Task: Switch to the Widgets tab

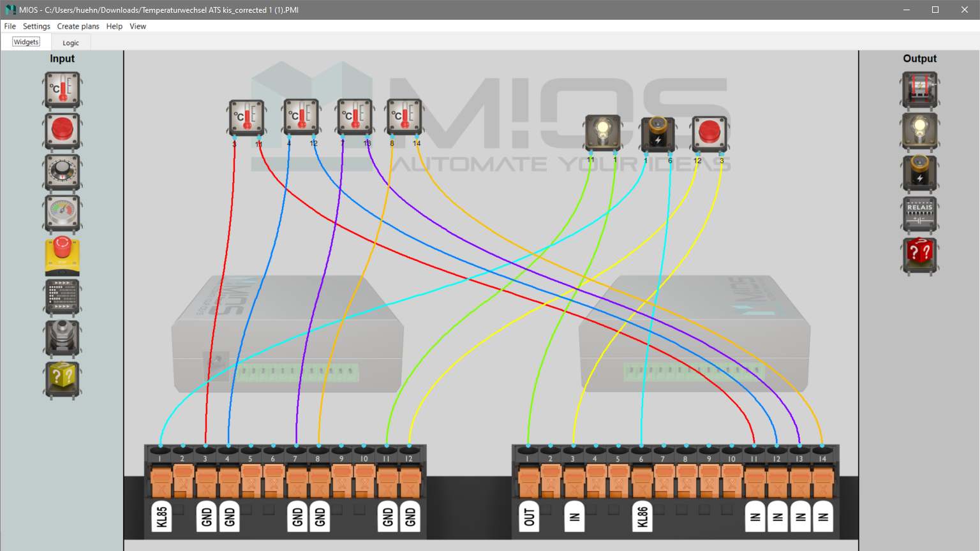Action: [x=26, y=42]
